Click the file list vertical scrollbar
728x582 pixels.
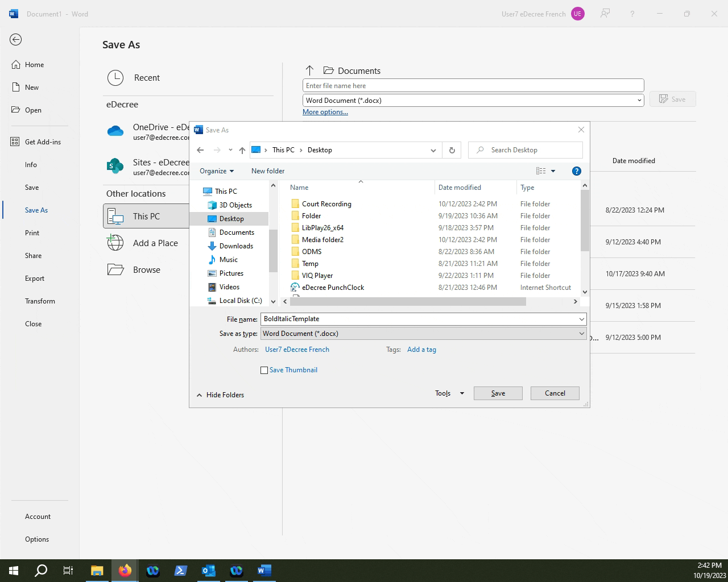pyautogui.click(x=585, y=221)
